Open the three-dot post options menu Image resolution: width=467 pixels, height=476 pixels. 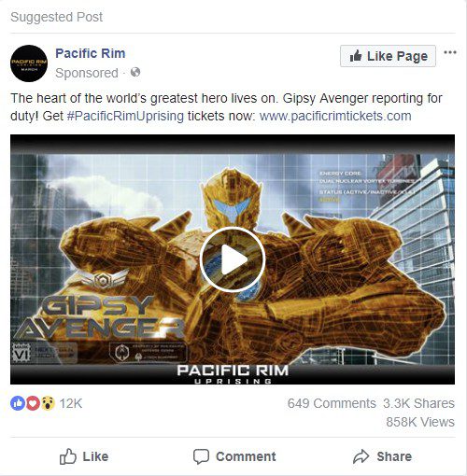[x=450, y=52]
